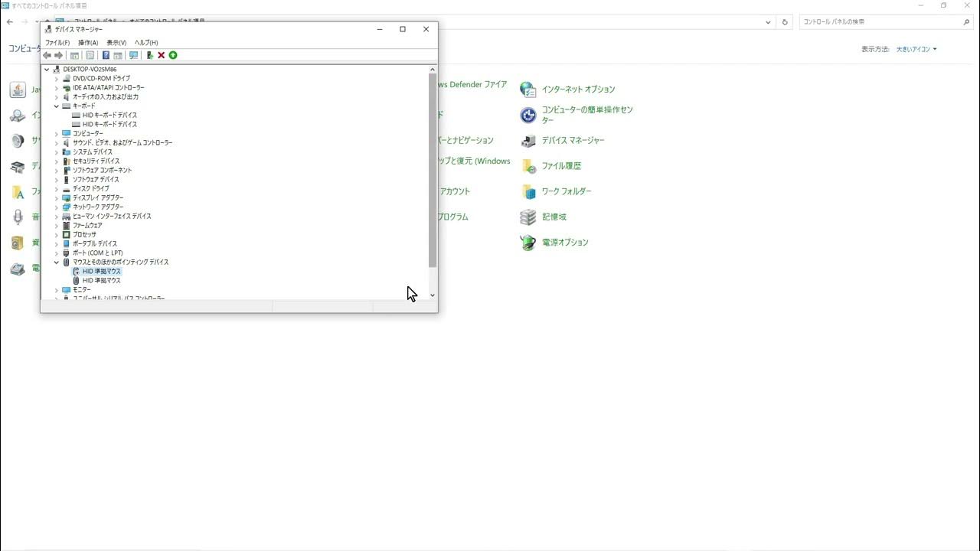Open ワーク フォルダー icon in Control Panel
This screenshot has height=551, width=980.
click(528, 191)
